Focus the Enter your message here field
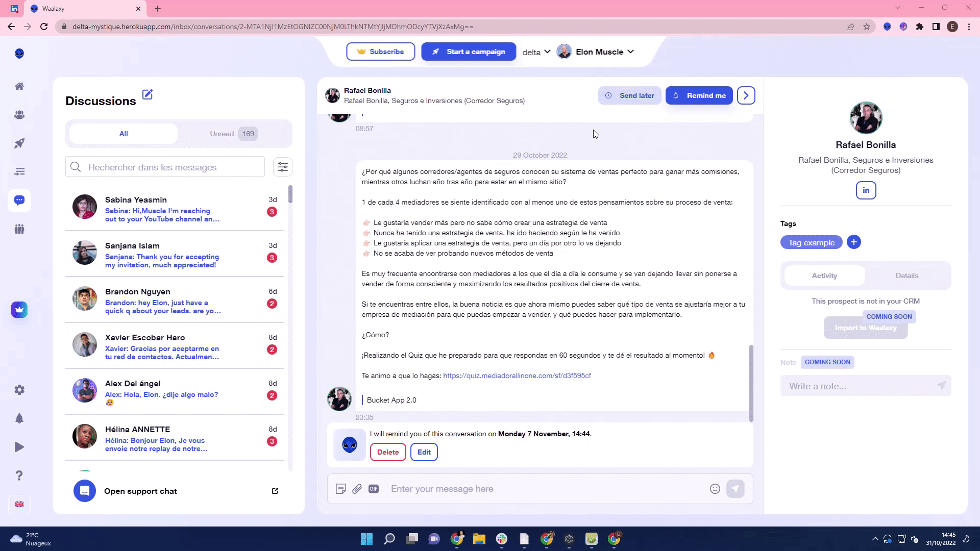Screen dimensions: 980x551 (546, 489)
